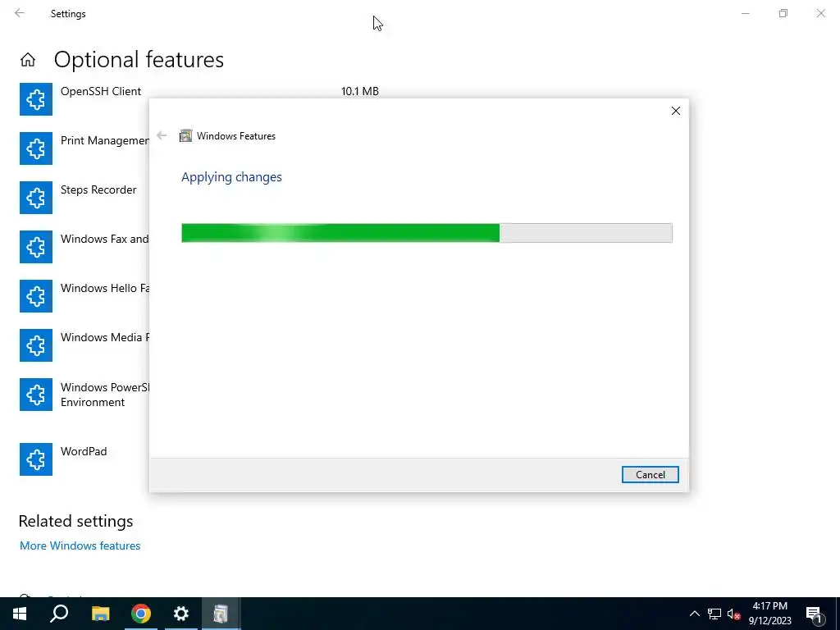Click the Windows PowerShell Environment icon
Image resolution: width=840 pixels, height=630 pixels.
(36, 395)
